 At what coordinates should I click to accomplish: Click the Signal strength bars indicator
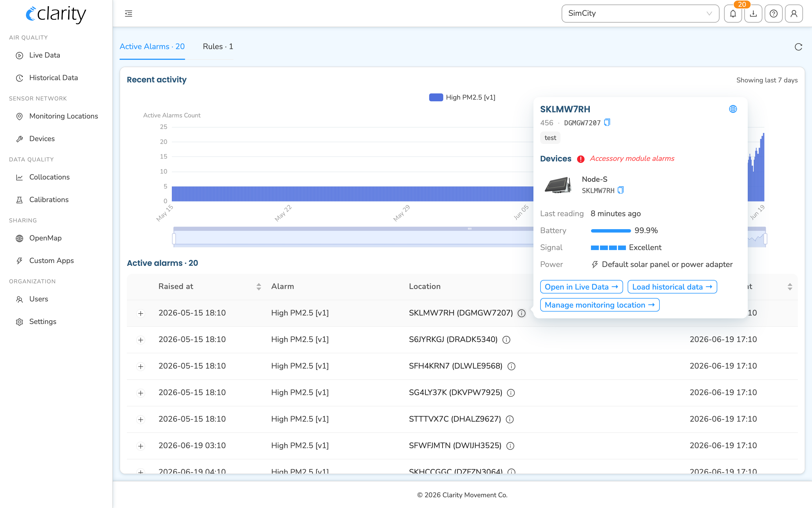[x=608, y=248]
